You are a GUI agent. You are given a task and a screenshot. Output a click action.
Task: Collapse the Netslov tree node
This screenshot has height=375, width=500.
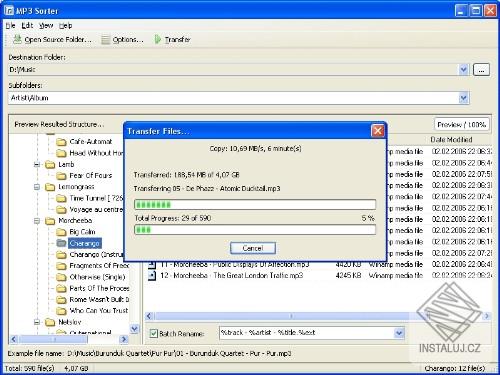coord(37,322)
